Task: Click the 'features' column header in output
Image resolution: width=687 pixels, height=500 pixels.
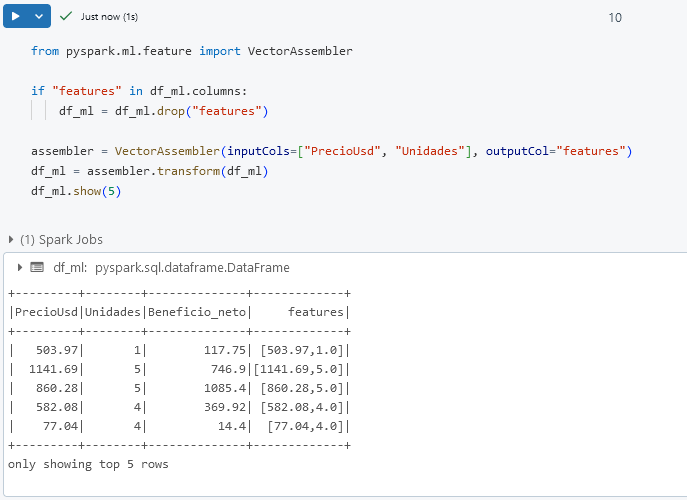Action: coord(315,312)
